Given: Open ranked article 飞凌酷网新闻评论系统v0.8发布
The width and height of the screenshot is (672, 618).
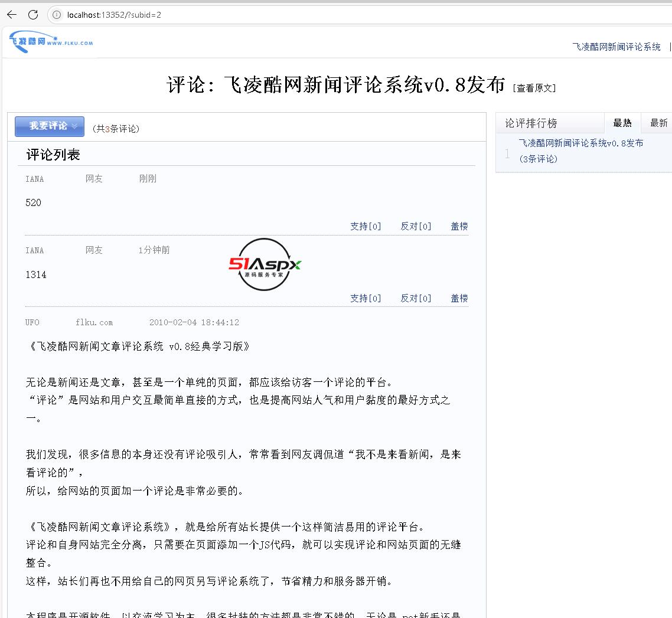Looking at the screenshot, I should 580,143.
